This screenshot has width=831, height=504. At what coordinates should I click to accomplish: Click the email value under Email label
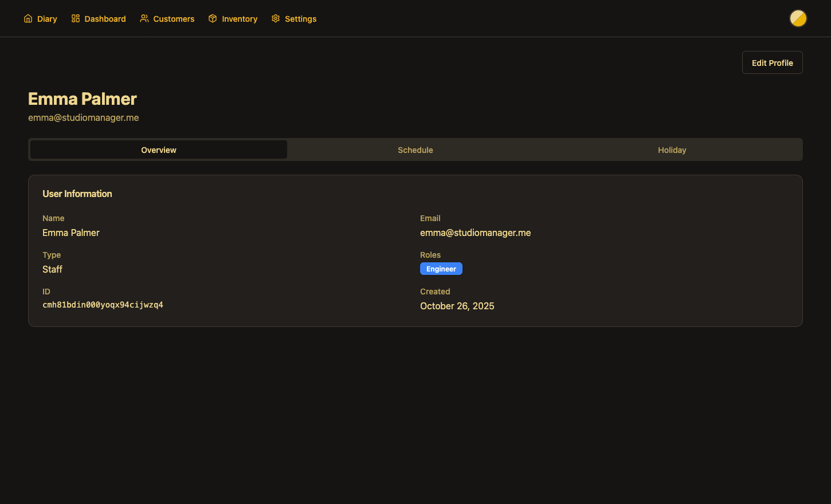pos(475,233)
